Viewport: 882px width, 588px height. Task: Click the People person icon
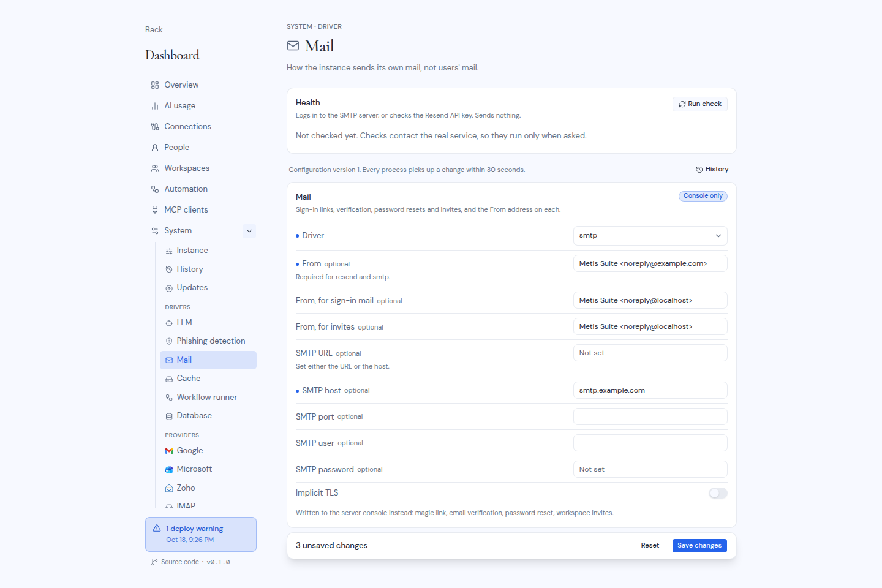click(x=155, y=148)
